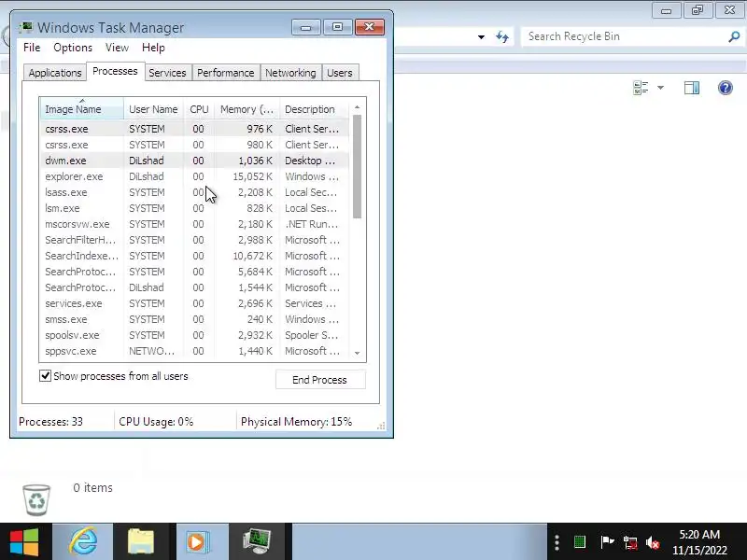Click Physical Memory 15% status text
Viewport: 747px width, 560px height.
(296, 422)
